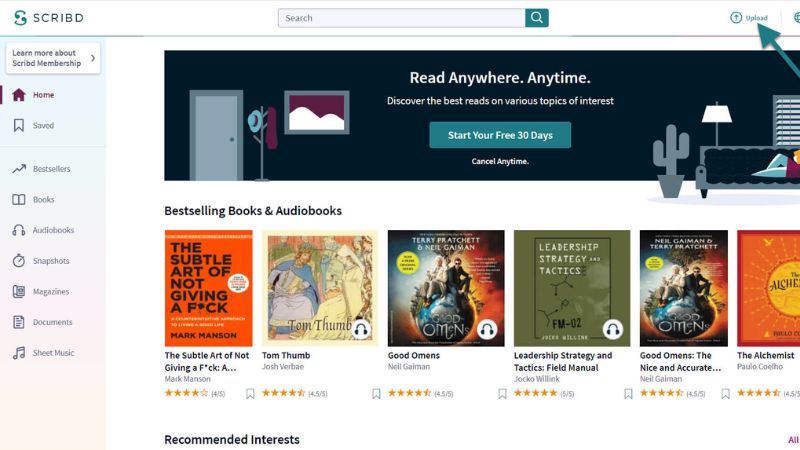Click the Bestselling Books & Audiobooks heading
800x450 pixels.
[253, 211]
